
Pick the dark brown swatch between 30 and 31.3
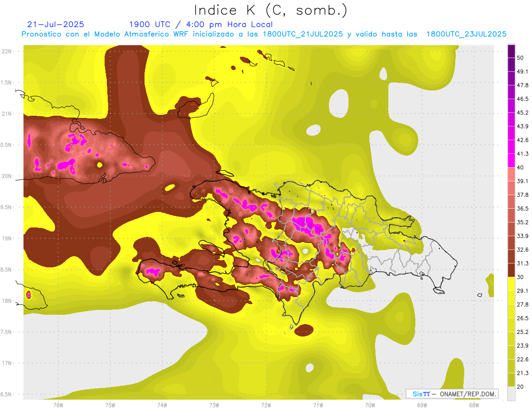click(512, 270)
